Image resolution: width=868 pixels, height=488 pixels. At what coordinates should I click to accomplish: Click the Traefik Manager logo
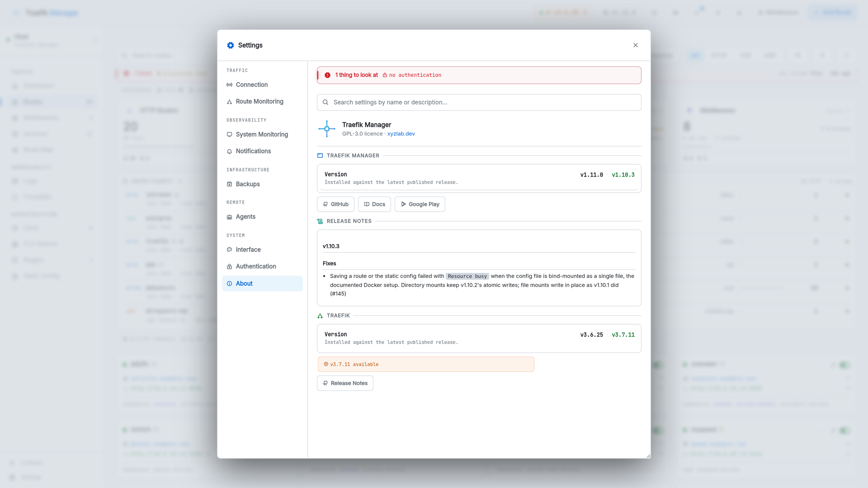[327, 129]
